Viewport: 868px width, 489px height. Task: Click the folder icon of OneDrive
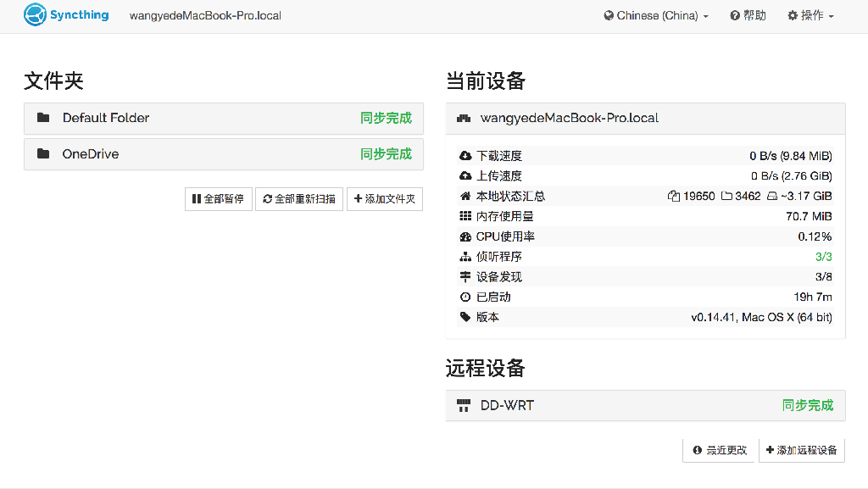click(43, 153)
